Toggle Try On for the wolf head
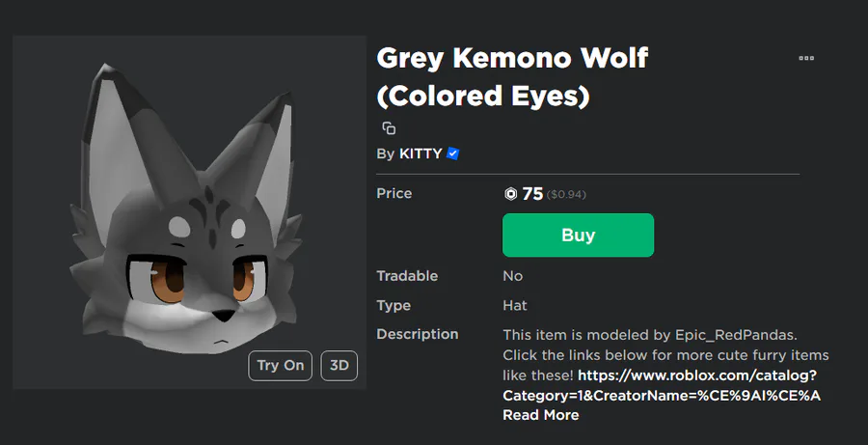Viewport: 868px width, 445px height. 281,365
